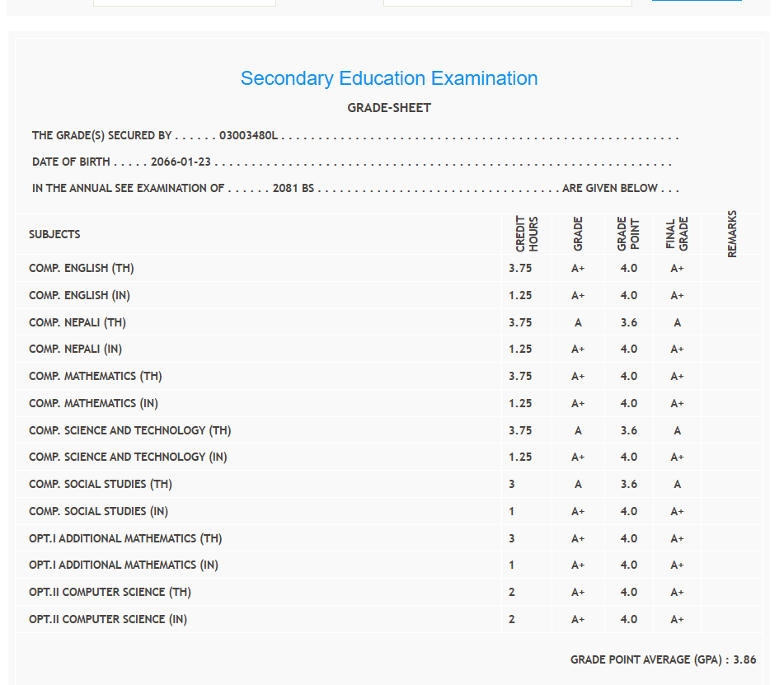Click the GRADE POINT column header
784x685 pixels.
pyautogui.click(x=628, y=234)
